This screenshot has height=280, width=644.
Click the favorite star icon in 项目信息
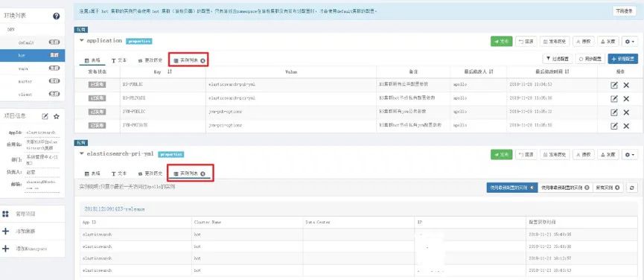57,116
